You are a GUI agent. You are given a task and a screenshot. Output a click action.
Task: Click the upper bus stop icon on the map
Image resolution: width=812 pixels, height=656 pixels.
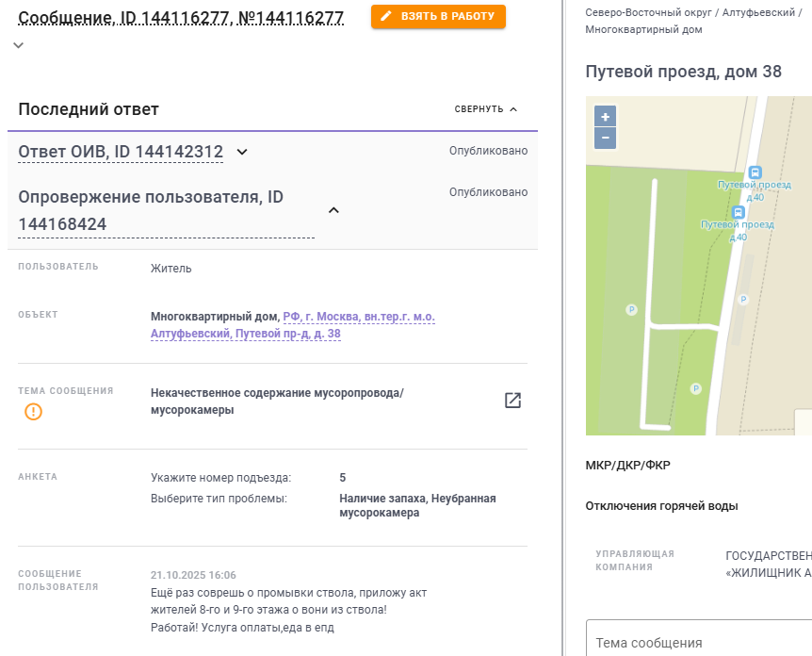[x=754, y=172]
